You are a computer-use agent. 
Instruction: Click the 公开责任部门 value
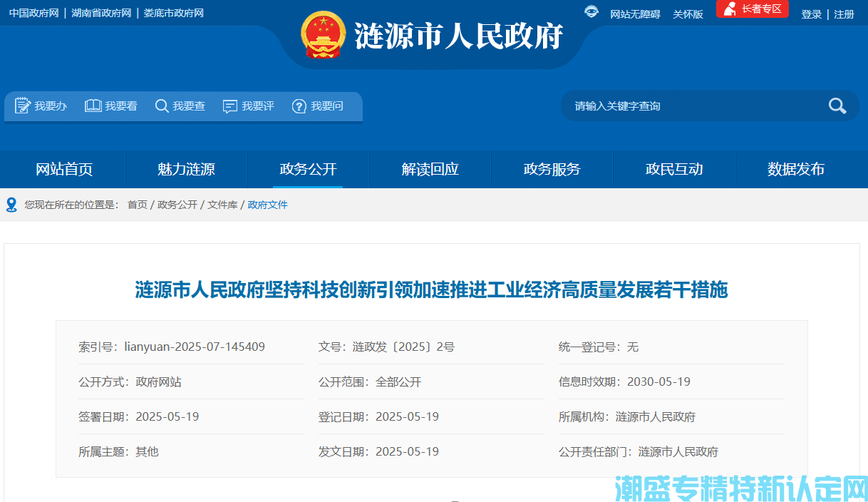click(x=678, y=451)
